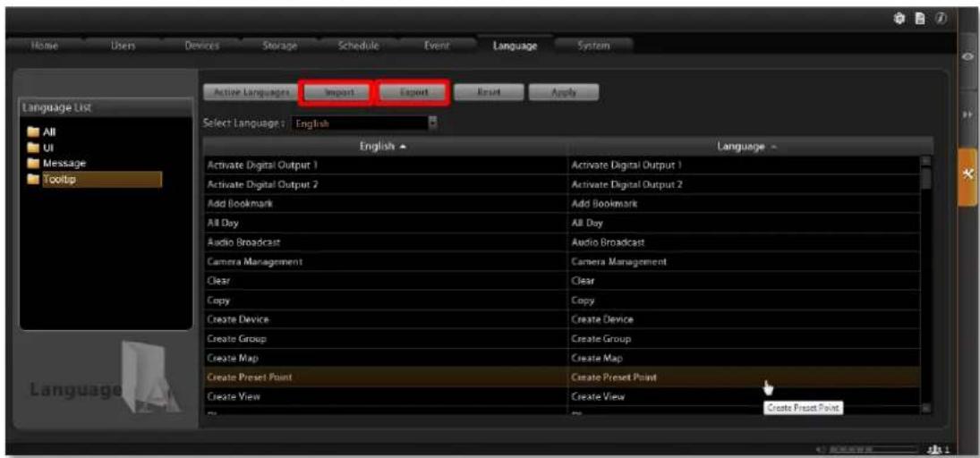Open the System tab
This screenshot has height=458, width=980.
click(593, 46)
